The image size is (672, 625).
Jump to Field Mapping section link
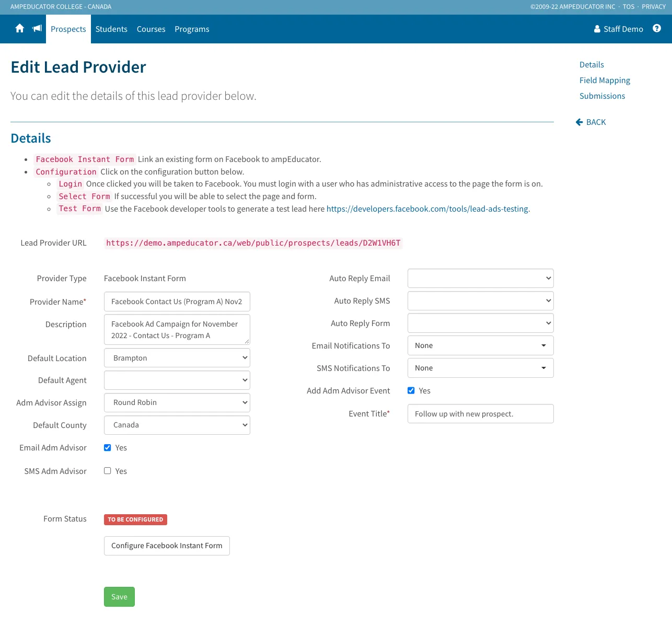[x=605, y=80]
